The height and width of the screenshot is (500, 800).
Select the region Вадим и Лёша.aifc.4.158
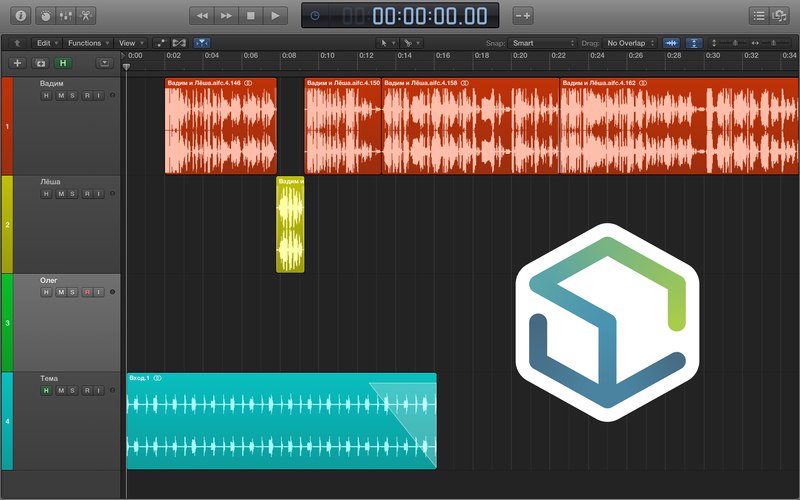click(470, 126)
